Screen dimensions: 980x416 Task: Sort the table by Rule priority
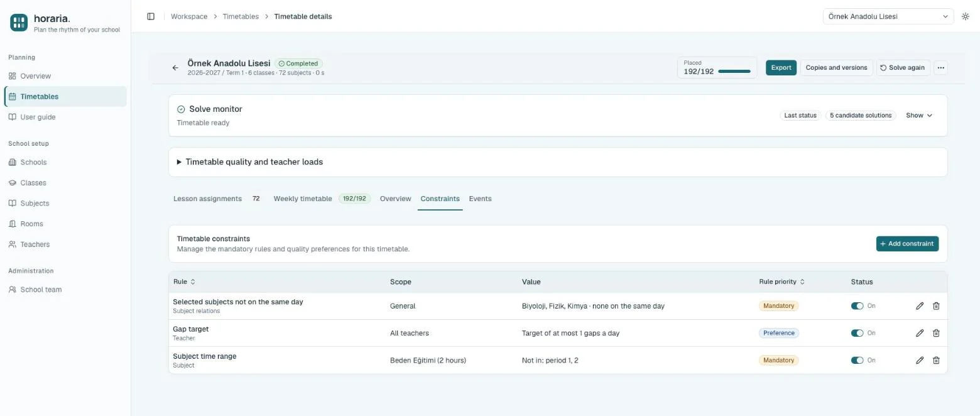pyautogui.click(x=782, y=282)
